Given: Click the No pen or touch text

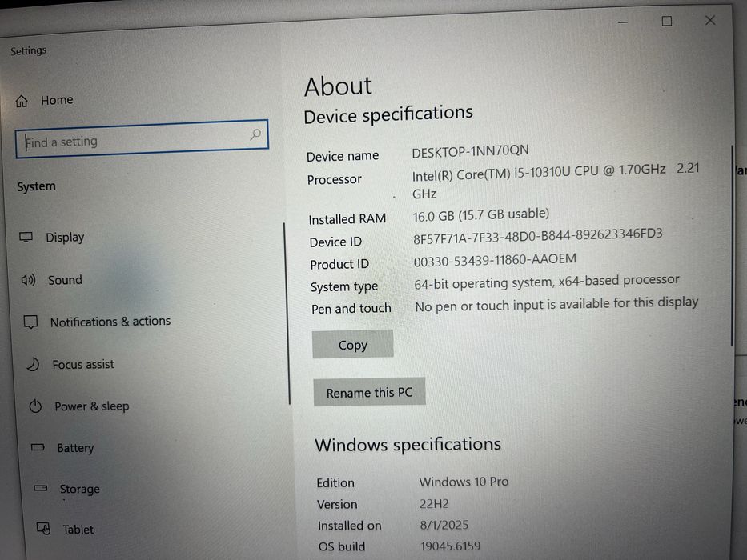Looking at the screenshot, I should [x=556, y=304].
